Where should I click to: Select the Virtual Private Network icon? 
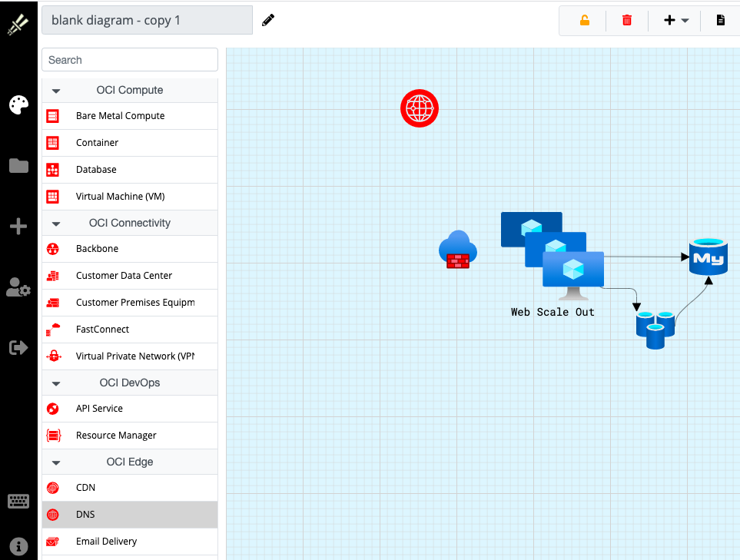click(x=54, y=356)
